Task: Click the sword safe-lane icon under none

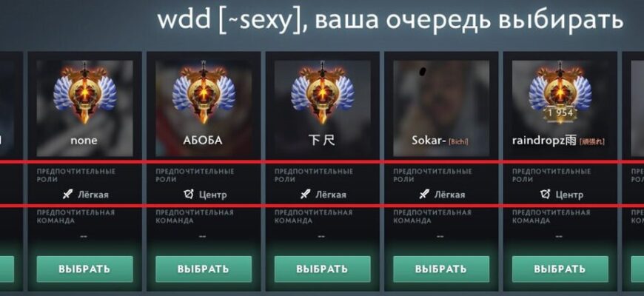Action: click(x=67, y=195)
